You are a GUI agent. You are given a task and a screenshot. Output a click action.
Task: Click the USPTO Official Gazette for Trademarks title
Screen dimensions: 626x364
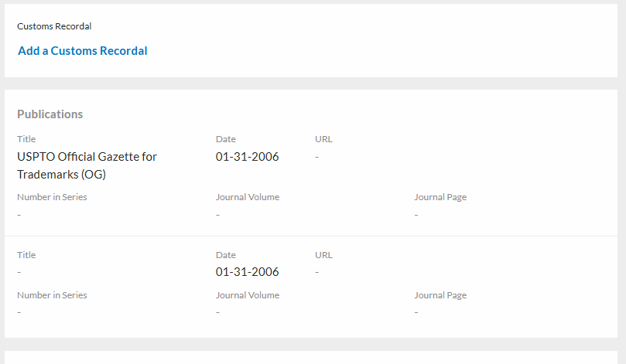point(87,165)
